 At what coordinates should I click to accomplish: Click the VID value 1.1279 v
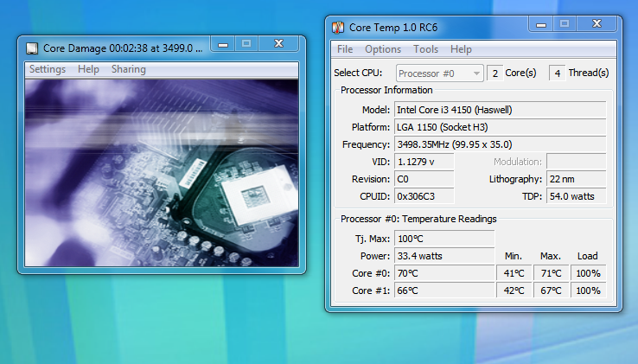tap(424, 162)
